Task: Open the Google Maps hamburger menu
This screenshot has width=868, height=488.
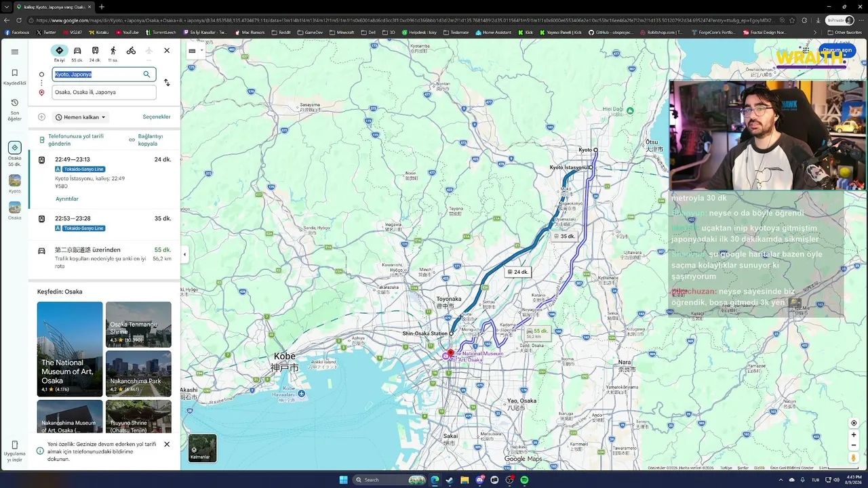Action: click(x=14, y=52)
